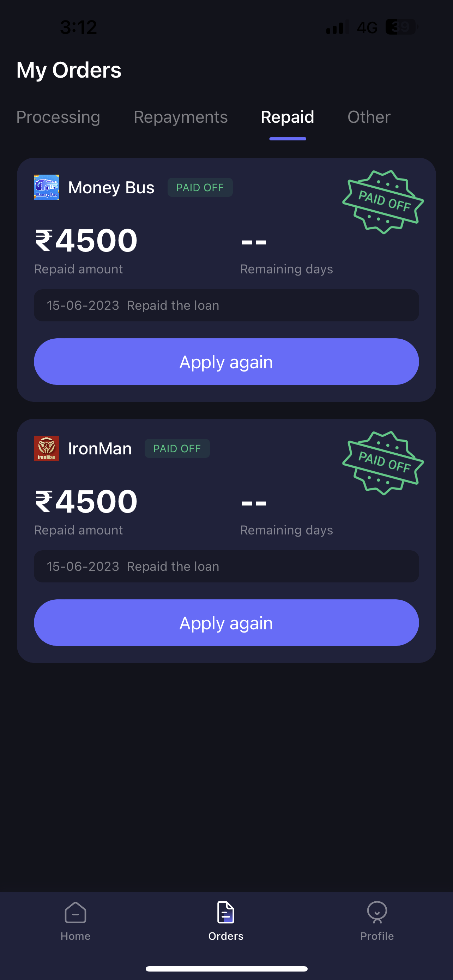Tap the Money Bus app logo
Image resolution: width=453 pixels, height=980 pixels.
47,187
